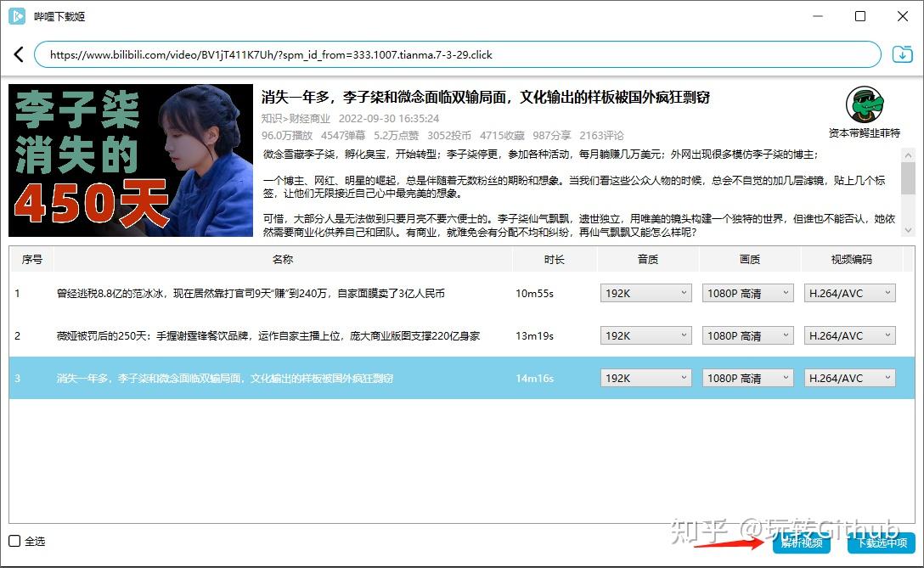This screenshot has width=924, height=568.
Task: Click the uploader avatar 资本带鳄韭菲特
Action: pos(865,104)
